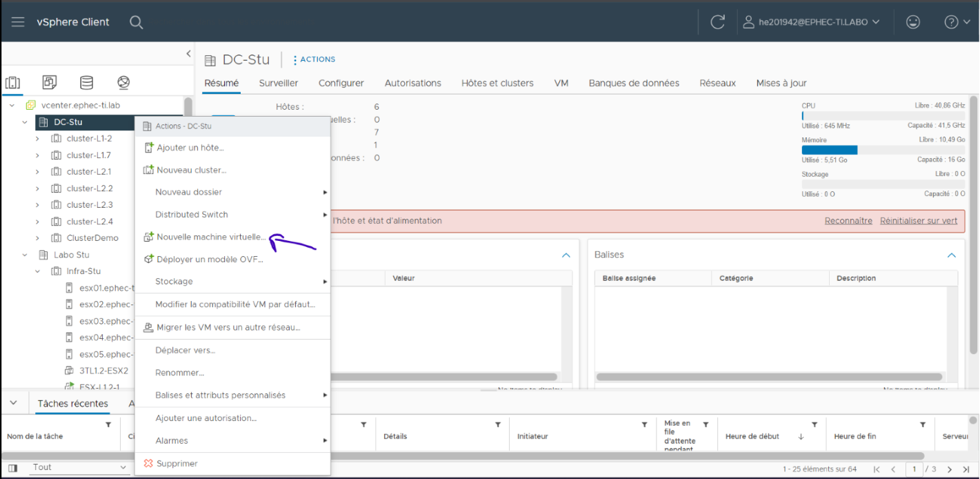
Task: Switch to the Hôtes et clusters tab
Action: click(x=497, y=83)
